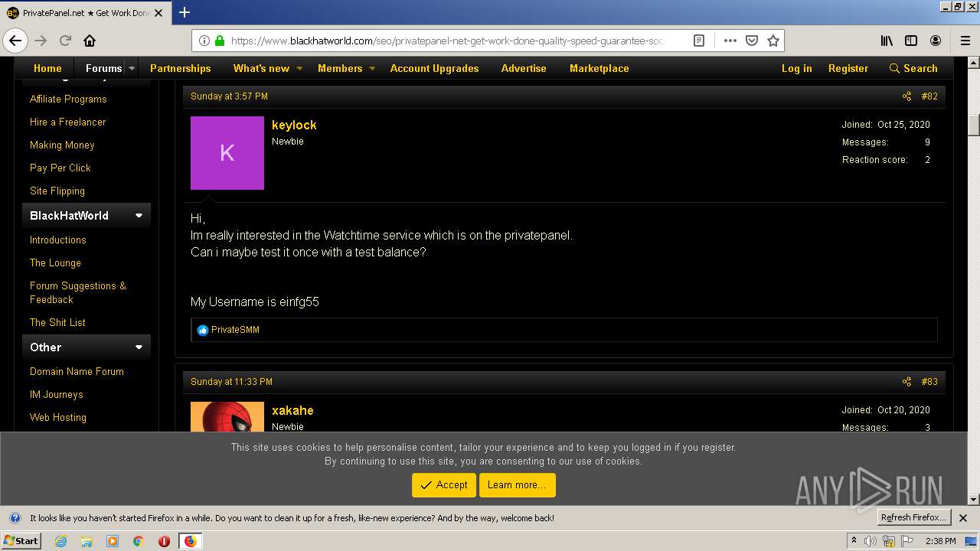Open the Log in link
The width and height of the screenshot is (980, 551).
pos(796,68)
